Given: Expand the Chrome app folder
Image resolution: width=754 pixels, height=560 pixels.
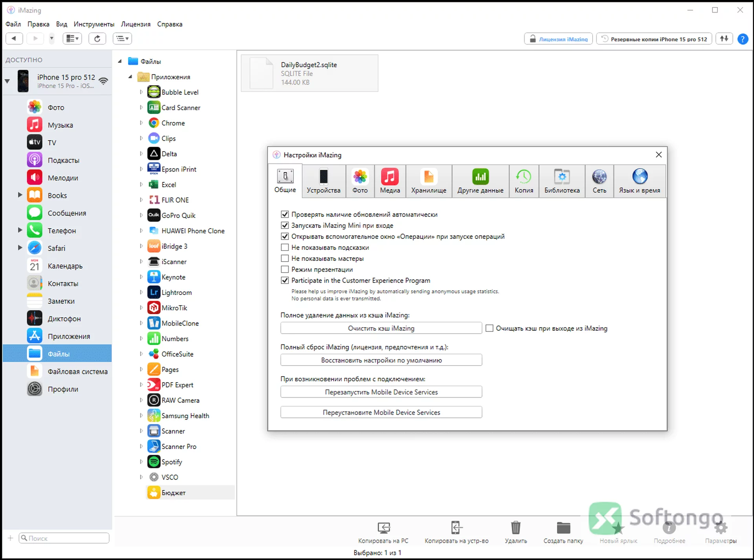Looking at the screenshot, I should tap(141, 123).
